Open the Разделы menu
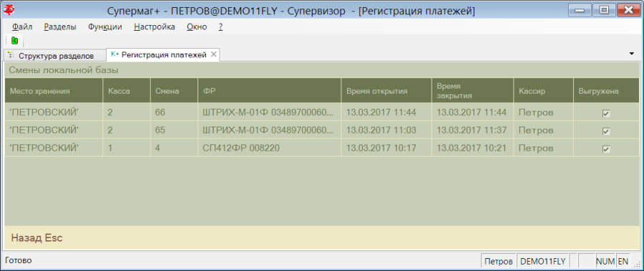 tap(60, 27)
